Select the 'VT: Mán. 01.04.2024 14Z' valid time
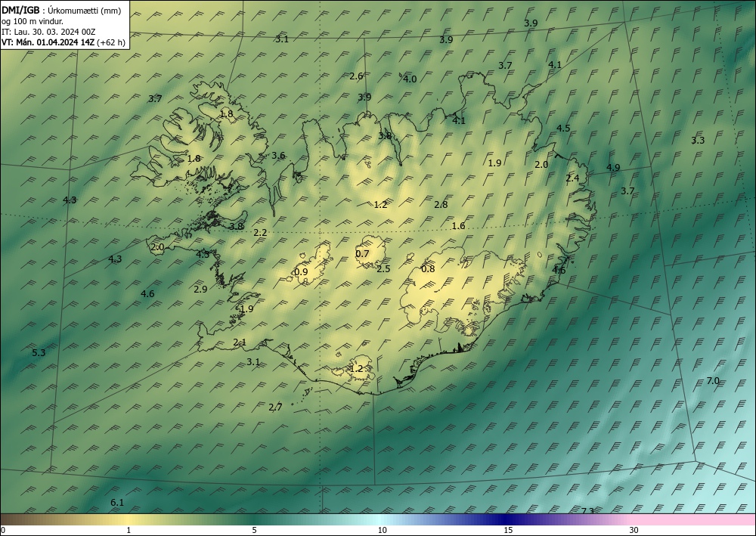 pos(48,42)
